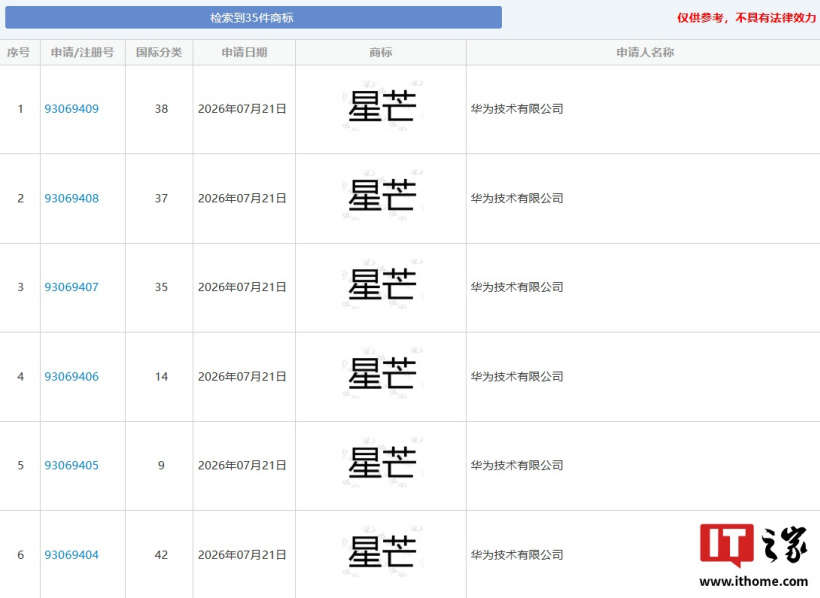Click the 国际分类 column header

159,52
